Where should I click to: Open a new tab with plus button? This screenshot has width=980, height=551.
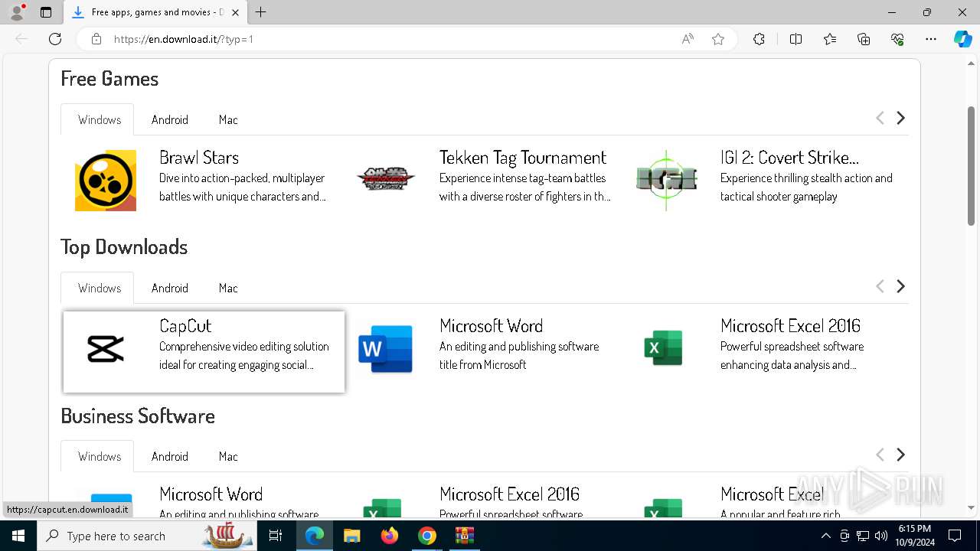click(x=261, y=12)
